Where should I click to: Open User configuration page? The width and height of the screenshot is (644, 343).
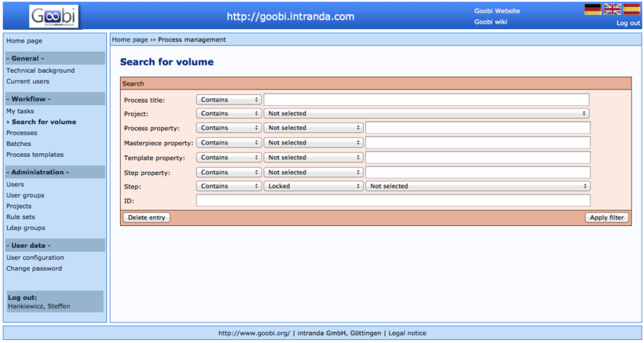(x=35, y=257)
